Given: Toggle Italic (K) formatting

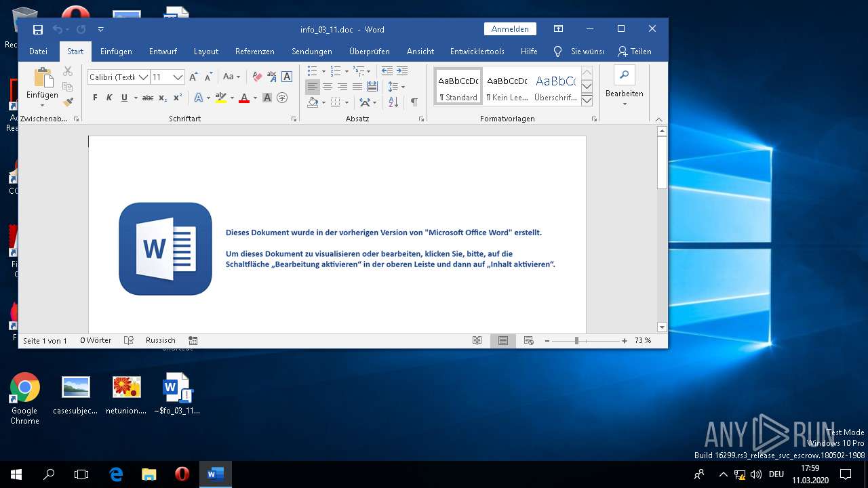Looking at the screenshot, I should click(x=109, y=98).
